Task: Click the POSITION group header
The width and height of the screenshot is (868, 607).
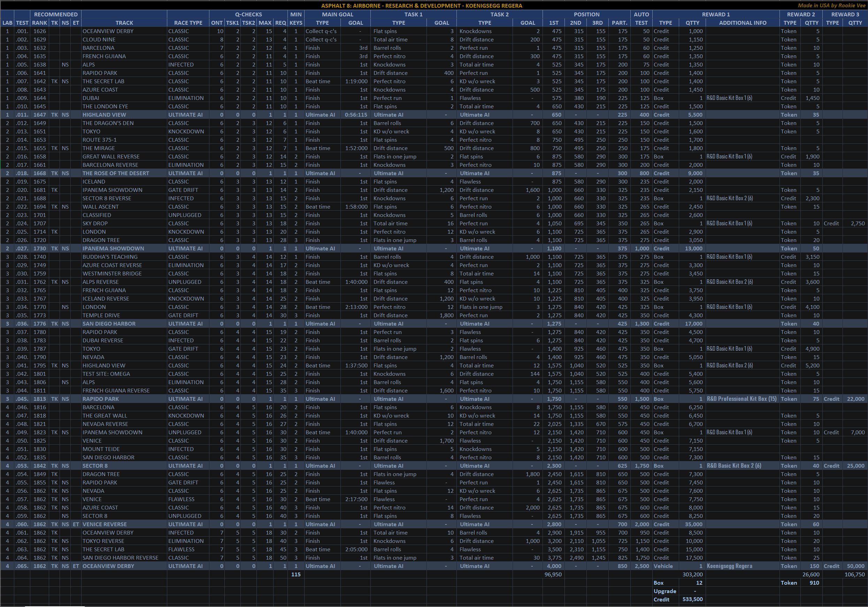Action: click(x=586, y=14)
